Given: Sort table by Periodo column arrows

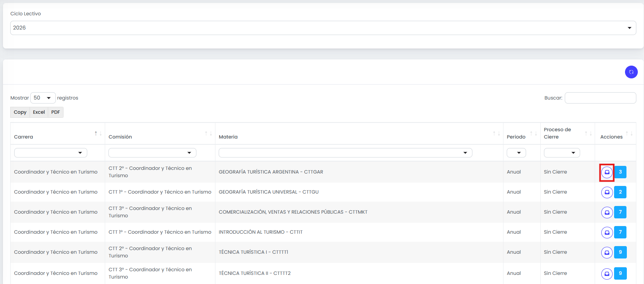Looking at the screenshot, I should tap(534, 133).
